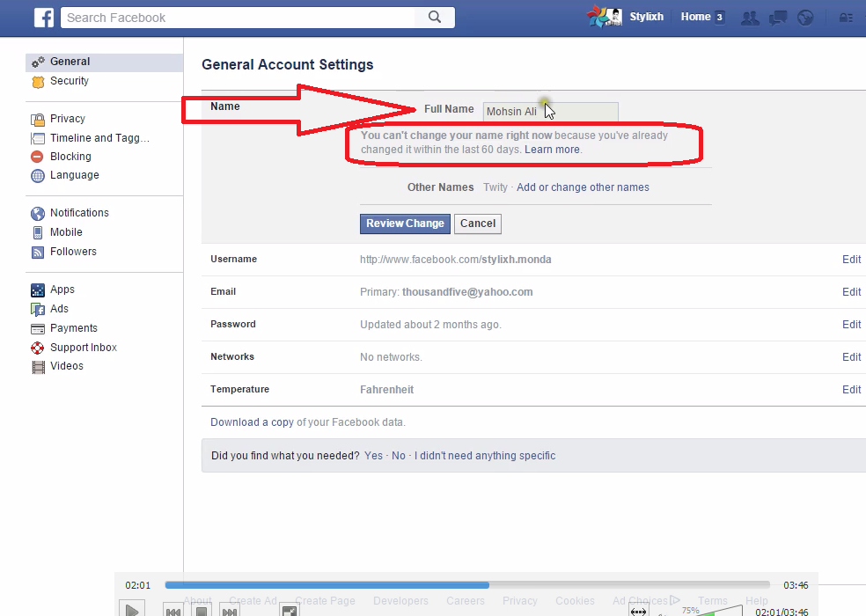Click the Cancel button
The width and height of the screenshot is (866, 616).
tap(478, 224)
